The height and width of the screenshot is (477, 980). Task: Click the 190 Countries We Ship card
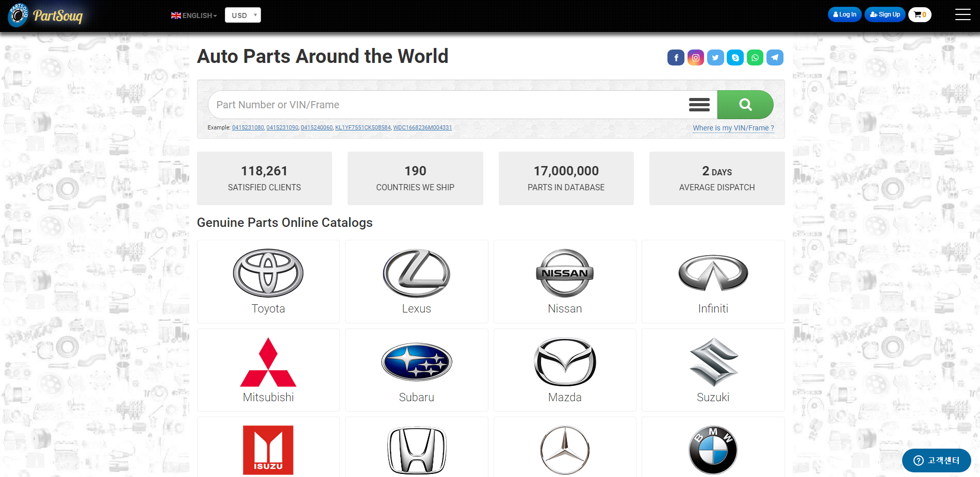(415, 178)
